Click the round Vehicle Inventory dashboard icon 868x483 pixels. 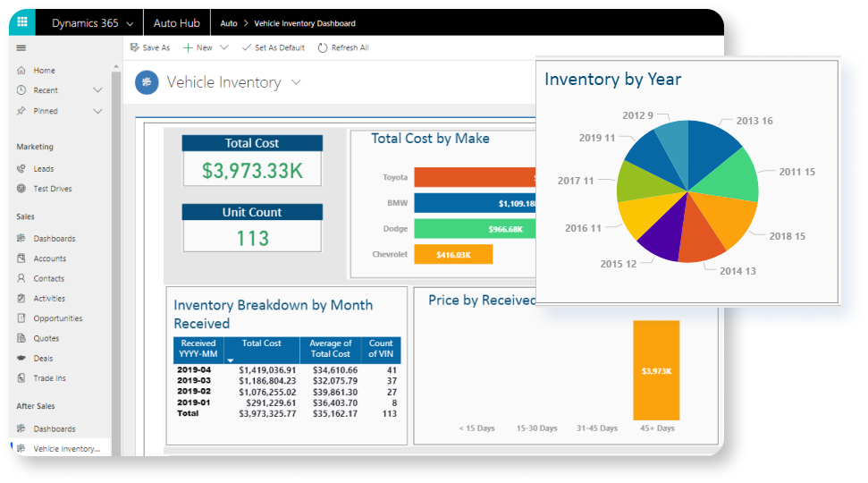tap(147, 82)
